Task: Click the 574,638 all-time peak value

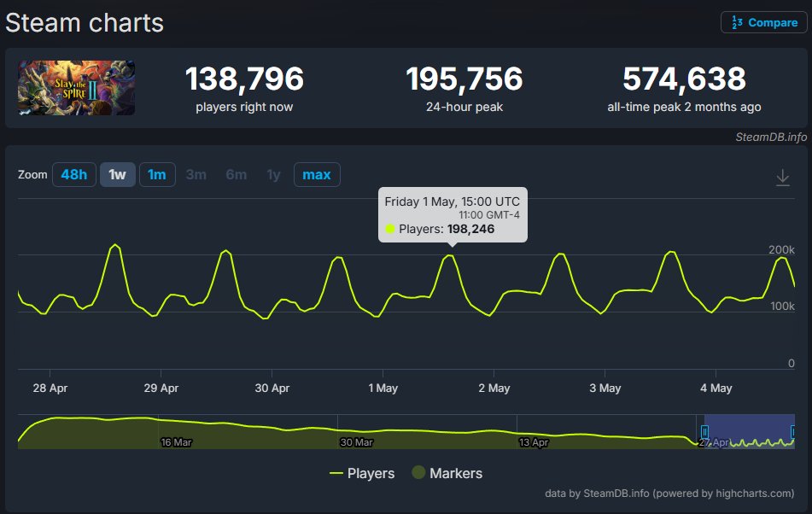Action: point(684,79)
